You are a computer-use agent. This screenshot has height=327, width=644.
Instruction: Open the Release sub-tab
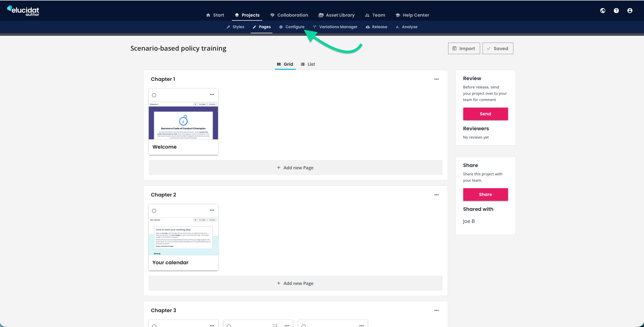tap(376, 27)
